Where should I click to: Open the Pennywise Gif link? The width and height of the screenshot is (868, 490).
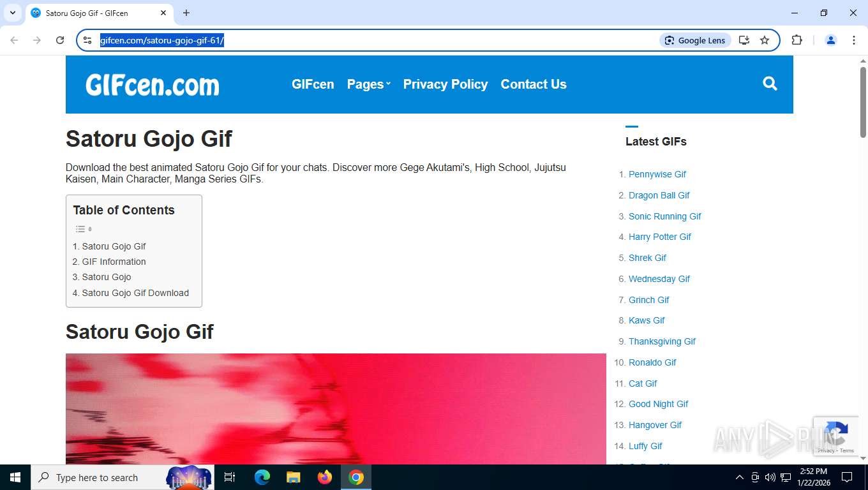tap(657, 174)
